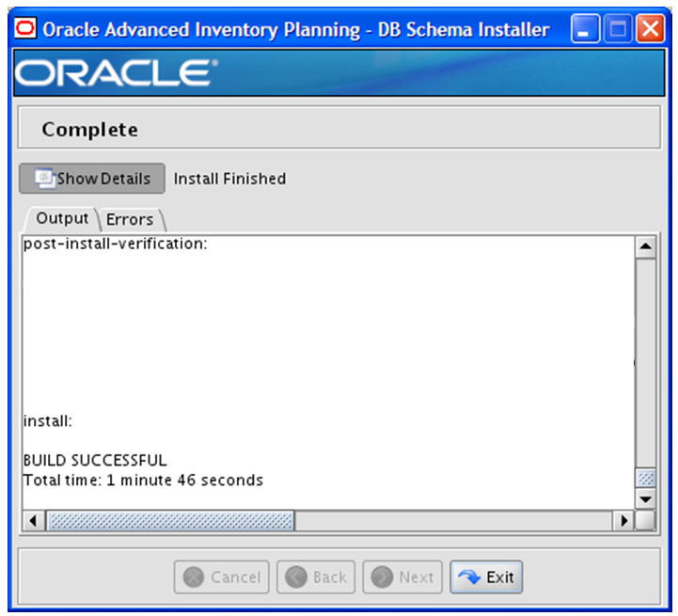Click the Show Details button
Viewport: 678px width, 616px height.
[91, 179]
